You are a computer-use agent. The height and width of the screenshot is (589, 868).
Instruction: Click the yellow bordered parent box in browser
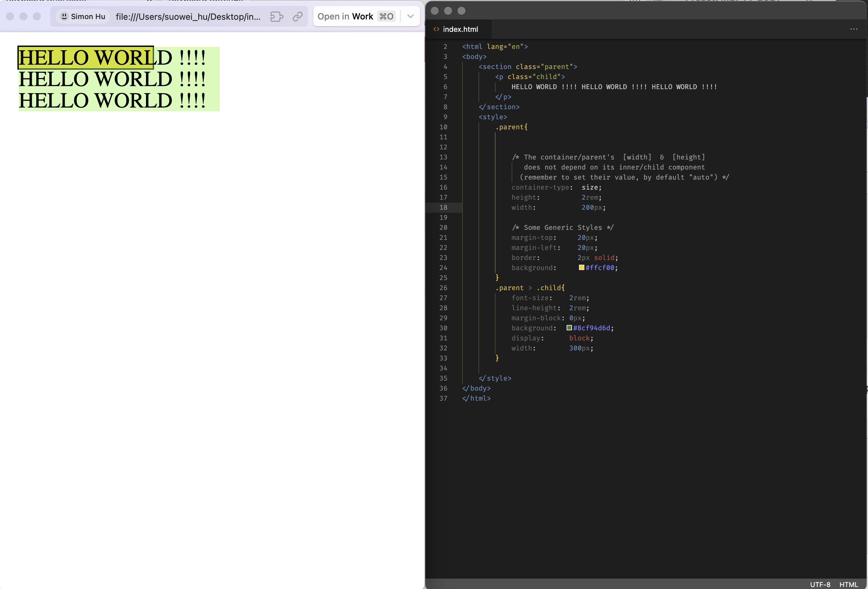pyautogui.click(x=85, y=58)
